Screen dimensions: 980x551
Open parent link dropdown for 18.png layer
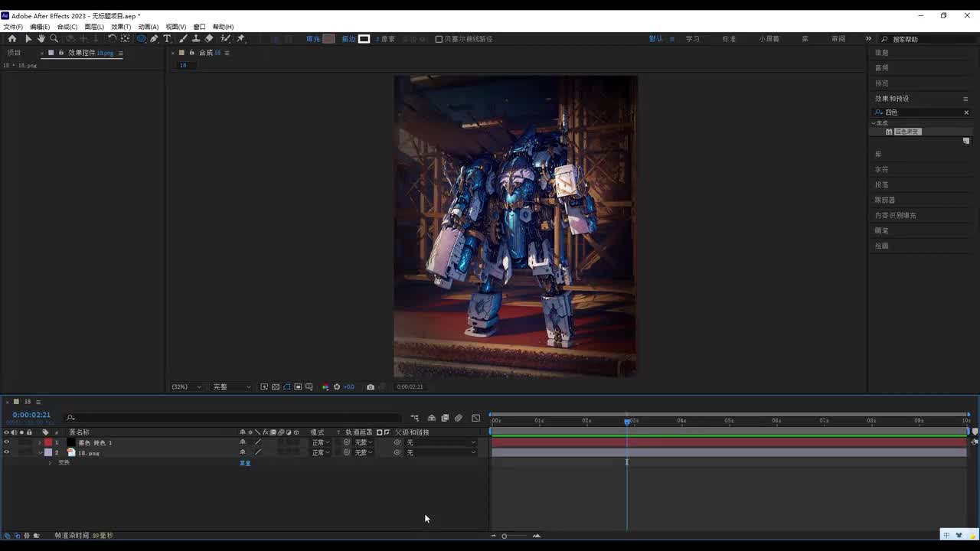point(440,453)
